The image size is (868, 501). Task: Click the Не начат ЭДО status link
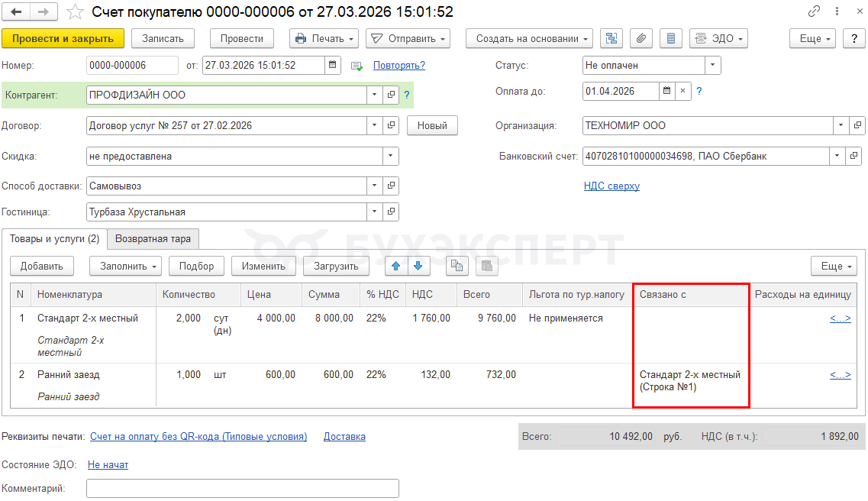point(108,464)
